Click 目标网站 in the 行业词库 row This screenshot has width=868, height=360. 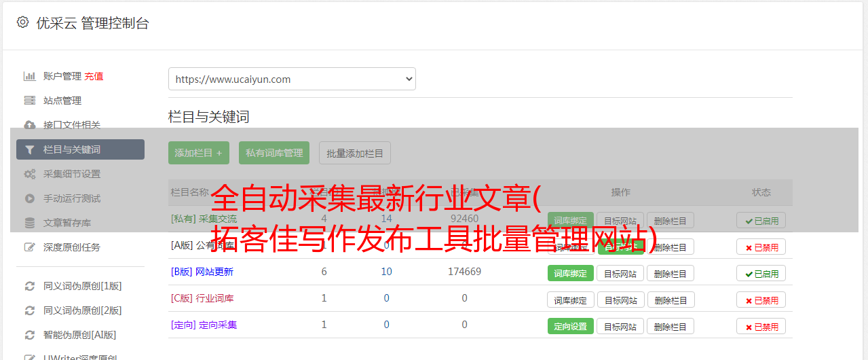click(x=620, y=300)
